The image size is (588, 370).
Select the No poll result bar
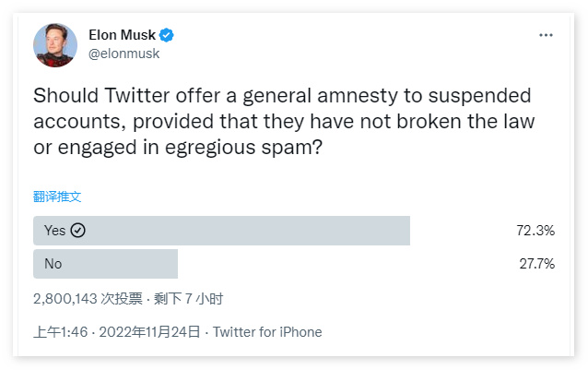[x=105, y=264]
